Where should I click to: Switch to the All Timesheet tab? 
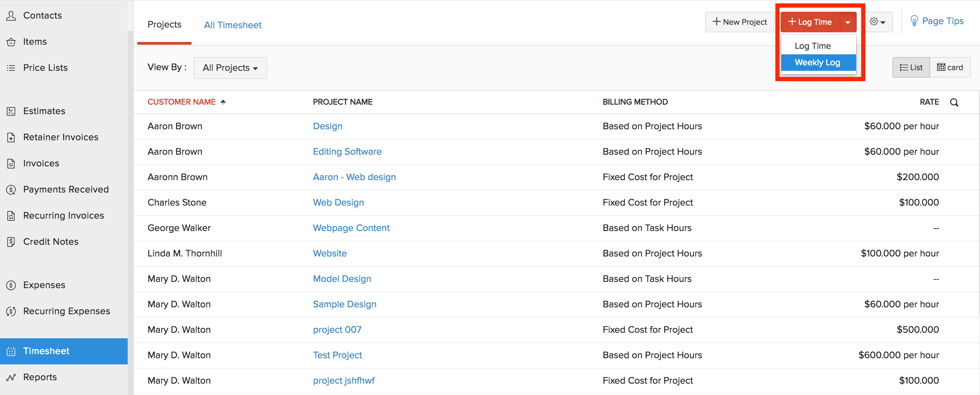(x=232, y=25)
